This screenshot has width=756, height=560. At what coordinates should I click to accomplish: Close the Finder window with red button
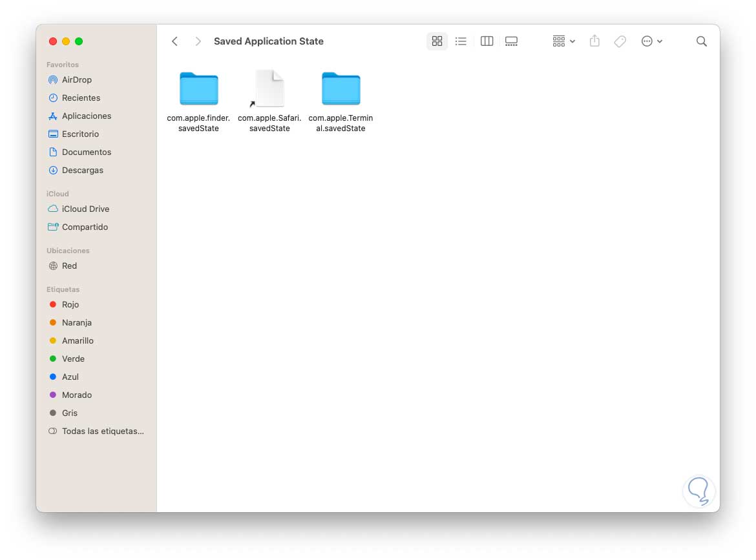[53, 41]
